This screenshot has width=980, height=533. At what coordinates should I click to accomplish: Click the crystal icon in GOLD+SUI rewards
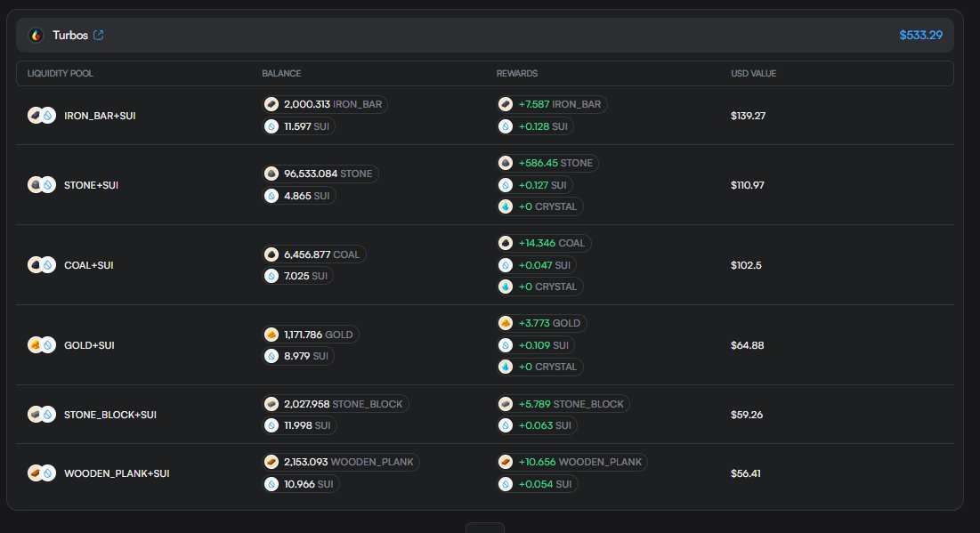[506, 367]
